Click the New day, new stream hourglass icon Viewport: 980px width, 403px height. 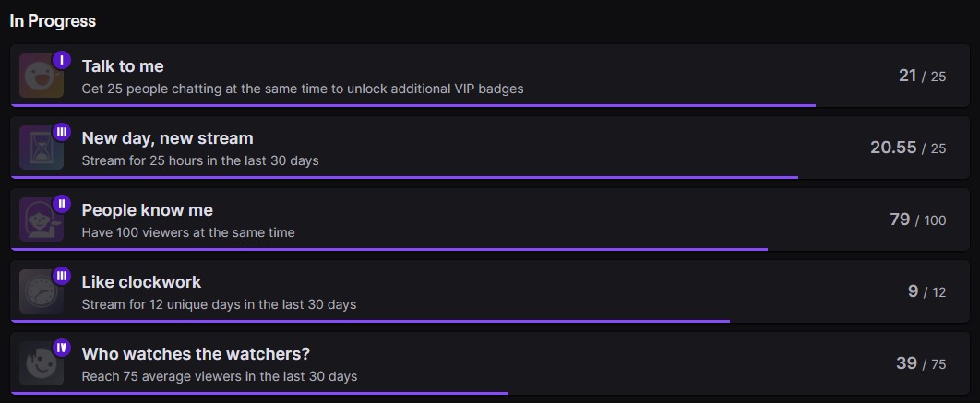pyautogui.click(x=41, y=148)
